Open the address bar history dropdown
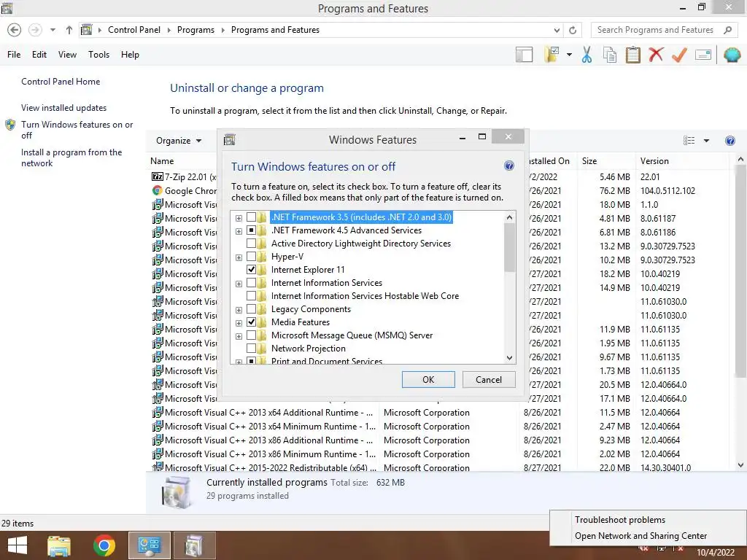Screen dimensions: 747x560 [x=557, y=30]
